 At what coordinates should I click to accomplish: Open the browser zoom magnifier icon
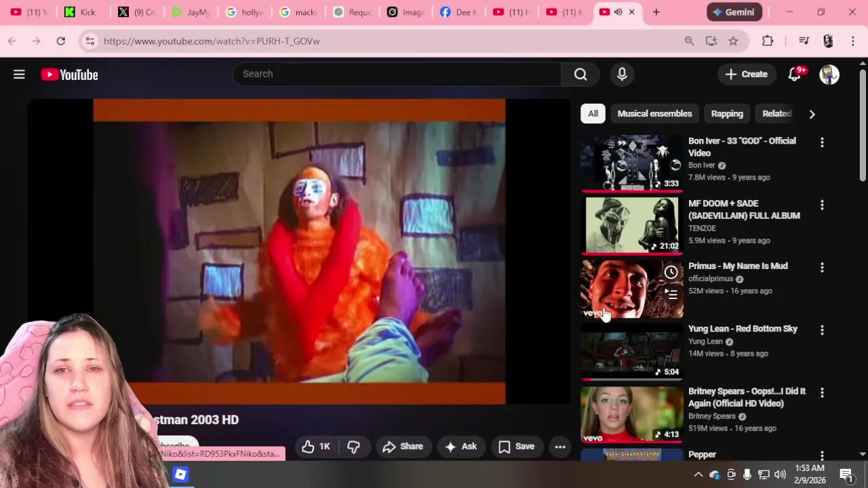689,41
